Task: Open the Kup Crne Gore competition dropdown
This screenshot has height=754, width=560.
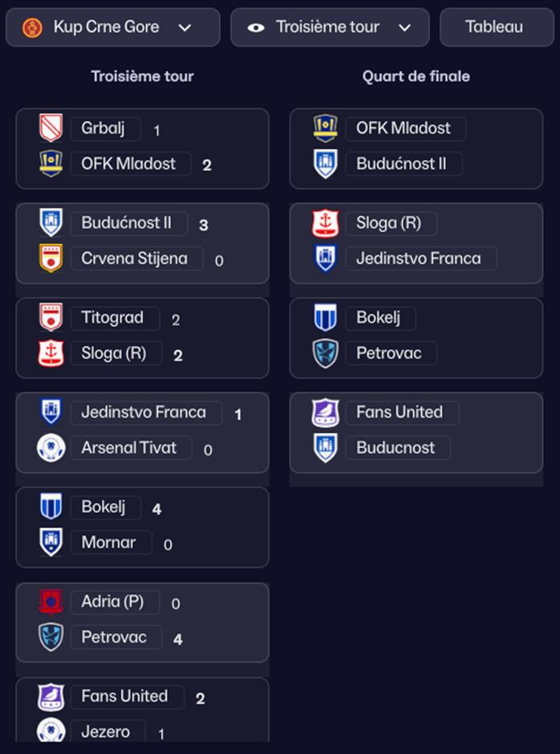Action: tap(112, 27)
